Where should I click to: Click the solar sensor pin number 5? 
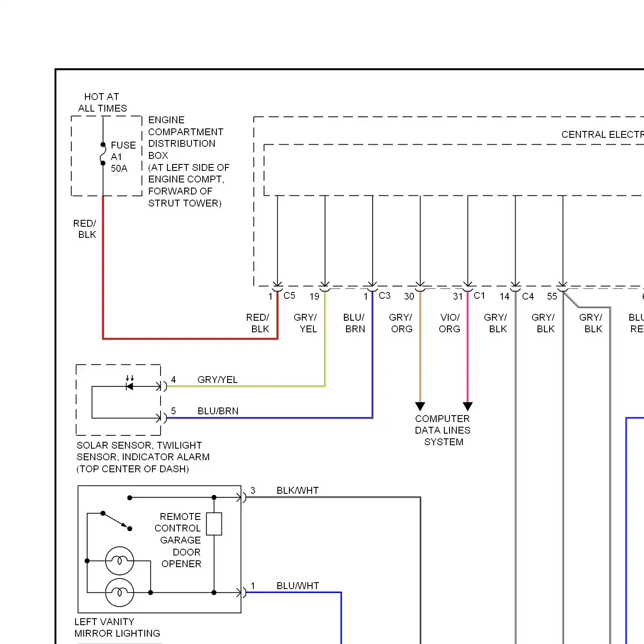pyautogui.click(x=173, y=411)
